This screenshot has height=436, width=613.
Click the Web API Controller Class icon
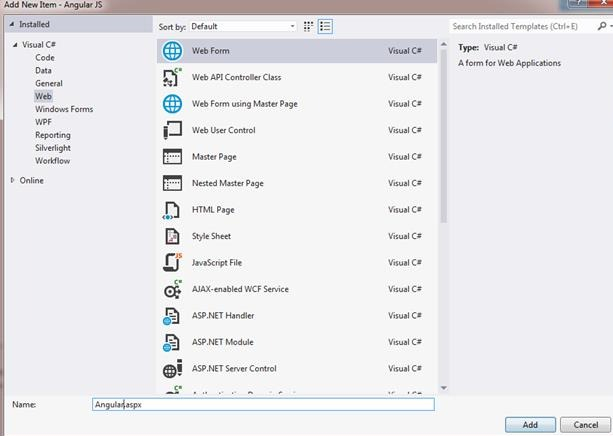pyautogui.click(x=172, y=77)
